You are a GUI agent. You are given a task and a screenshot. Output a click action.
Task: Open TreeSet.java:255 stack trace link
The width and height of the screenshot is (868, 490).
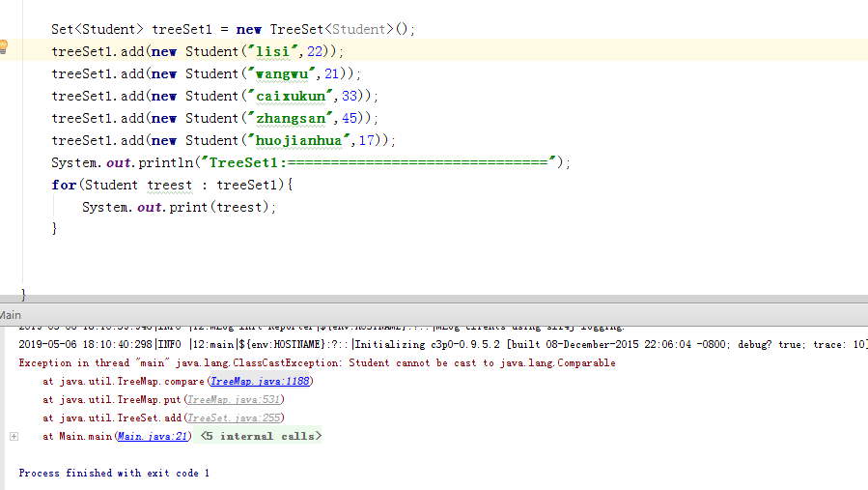point(234,418)
